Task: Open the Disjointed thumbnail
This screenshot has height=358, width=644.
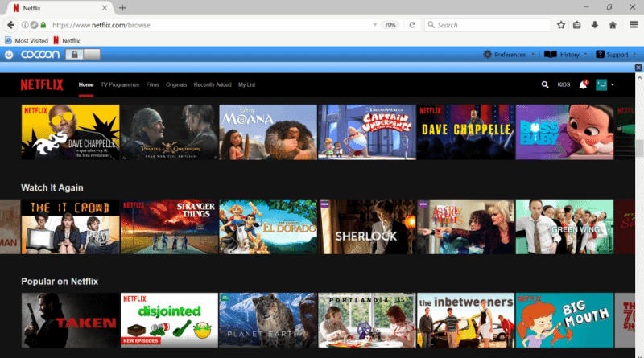Action: click(x=169, y=320)
